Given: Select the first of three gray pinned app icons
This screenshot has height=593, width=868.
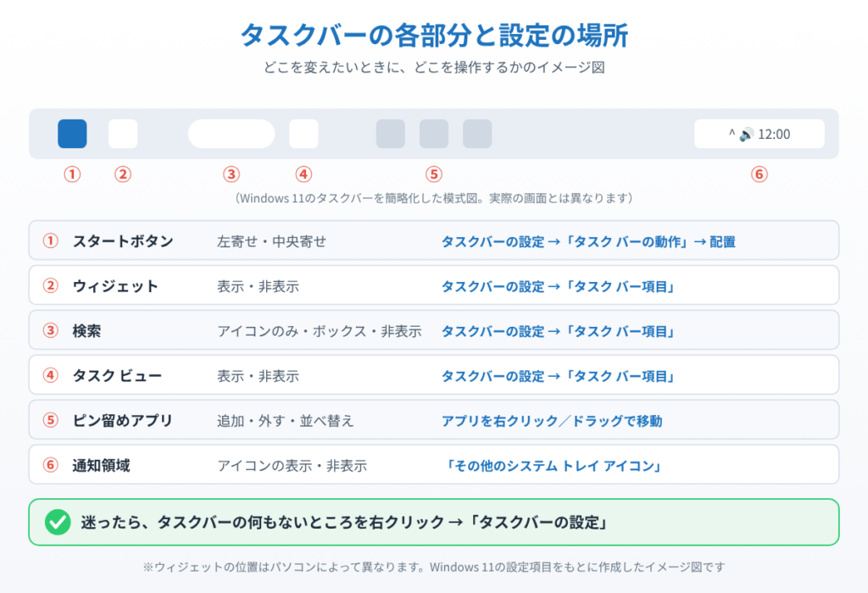Looking at the screenshot, I should click(x=390, y=134).
